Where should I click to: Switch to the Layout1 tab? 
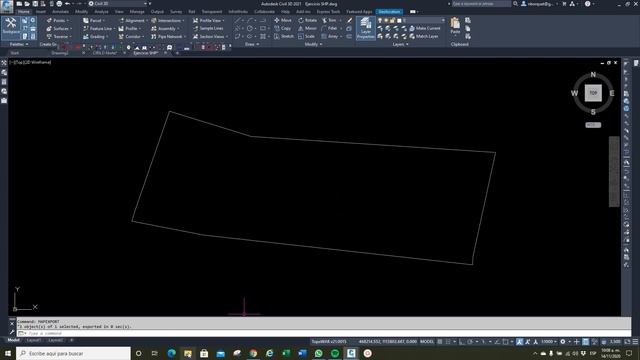[x=33, y=340]
